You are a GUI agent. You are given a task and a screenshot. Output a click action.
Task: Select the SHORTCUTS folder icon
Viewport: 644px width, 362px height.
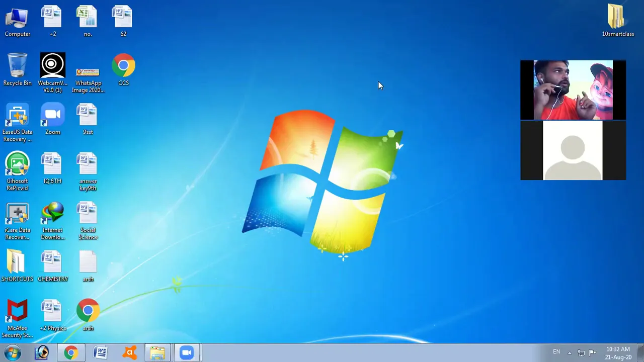click(x=17, y=266)
